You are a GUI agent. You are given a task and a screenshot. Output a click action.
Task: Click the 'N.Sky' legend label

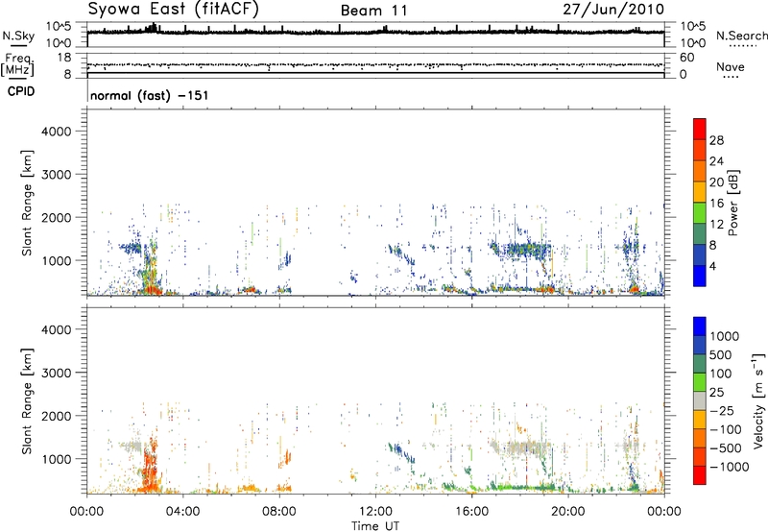click(18, 36)
